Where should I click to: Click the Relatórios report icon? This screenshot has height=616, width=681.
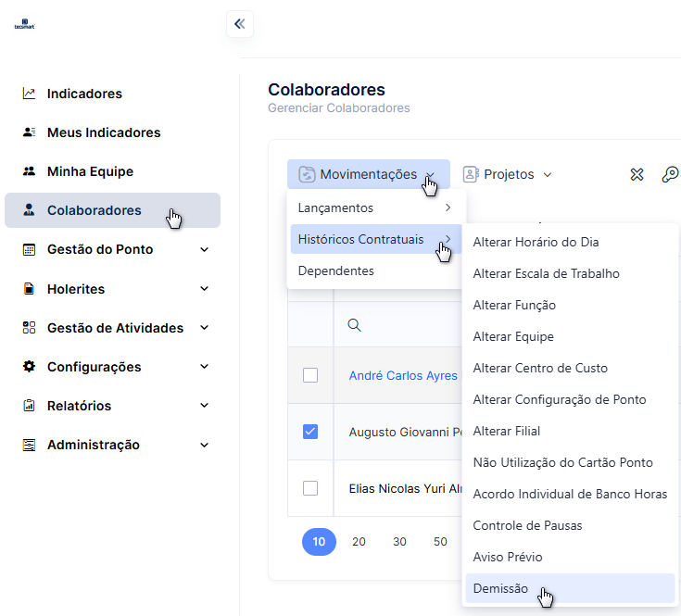point(29,406)
